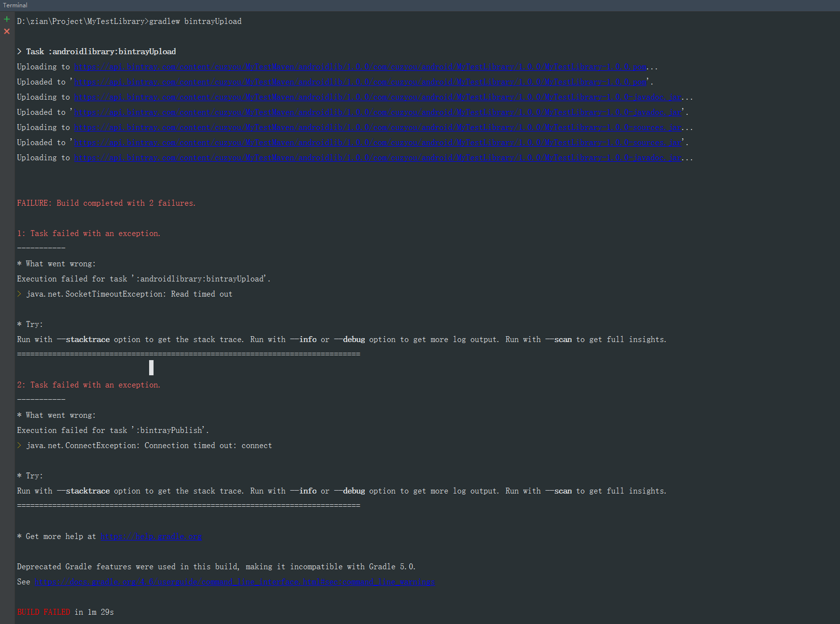Open the Gradle command line warnings documentation link
Image resolution: width=840 pixels, height=624 pixels.
click(235, 581)
